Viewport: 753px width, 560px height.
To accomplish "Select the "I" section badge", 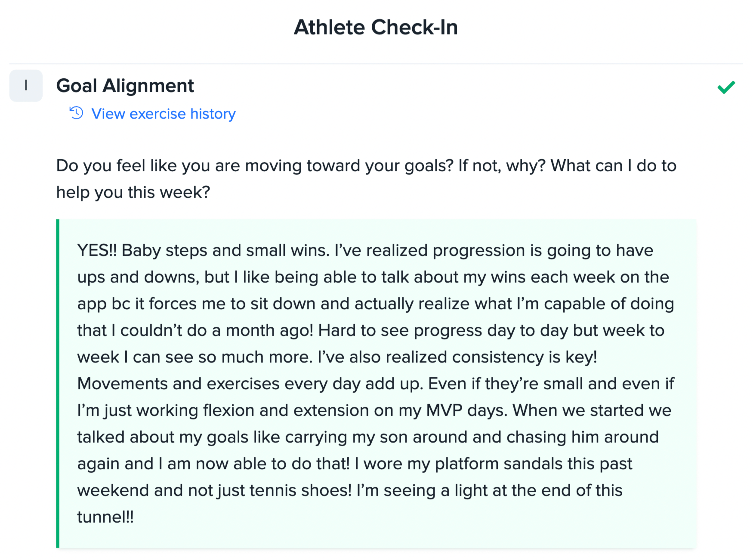I will pyautogui.click(x=26, y=86).
